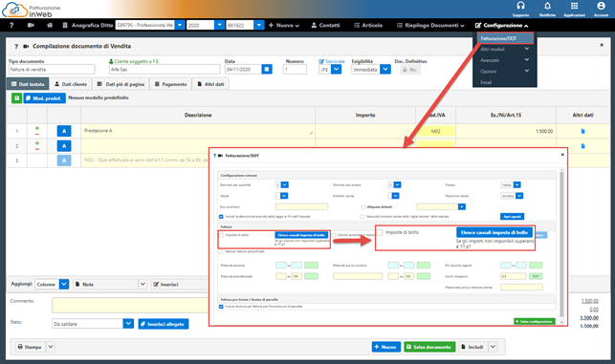The image size is (615, 364).
Task: Enable Nascondi simbolo valuta checkbox
Action: click(x=362, y=217)
